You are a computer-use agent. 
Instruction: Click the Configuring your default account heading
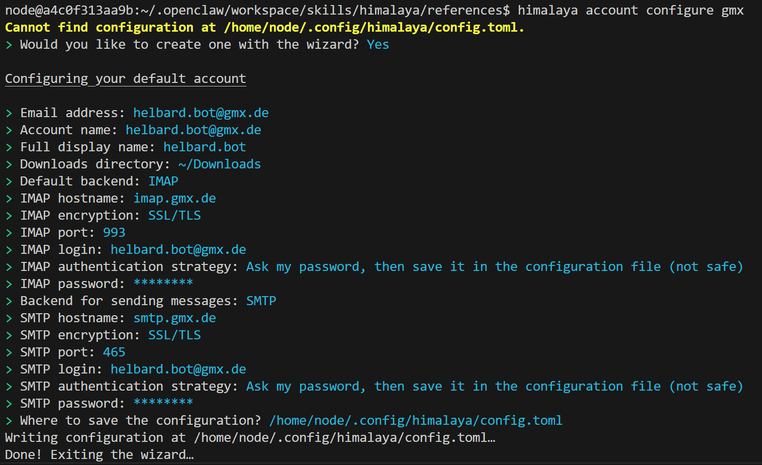pos(125,78)
